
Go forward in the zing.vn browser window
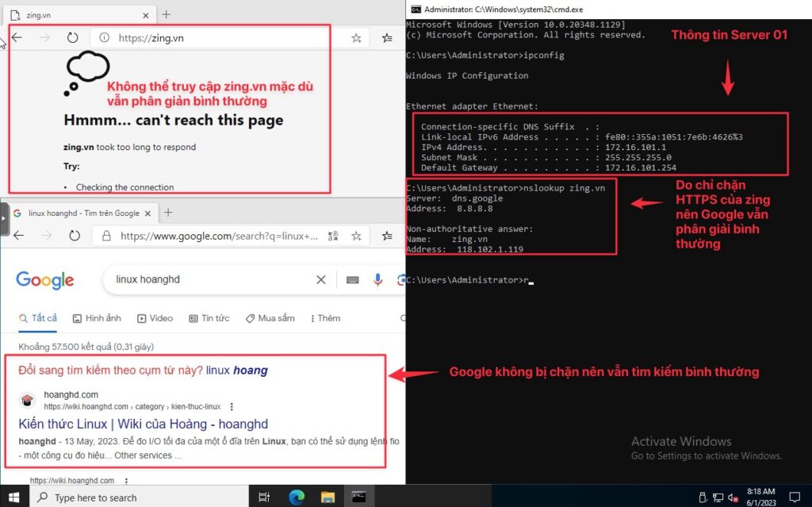click(x=45, y=37)
